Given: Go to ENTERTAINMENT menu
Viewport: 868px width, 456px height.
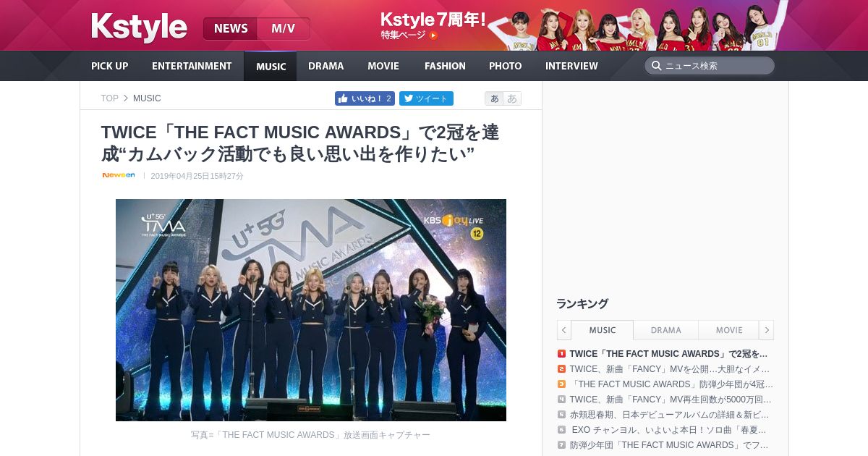Looking at the screenshot, I should point(192,66).
